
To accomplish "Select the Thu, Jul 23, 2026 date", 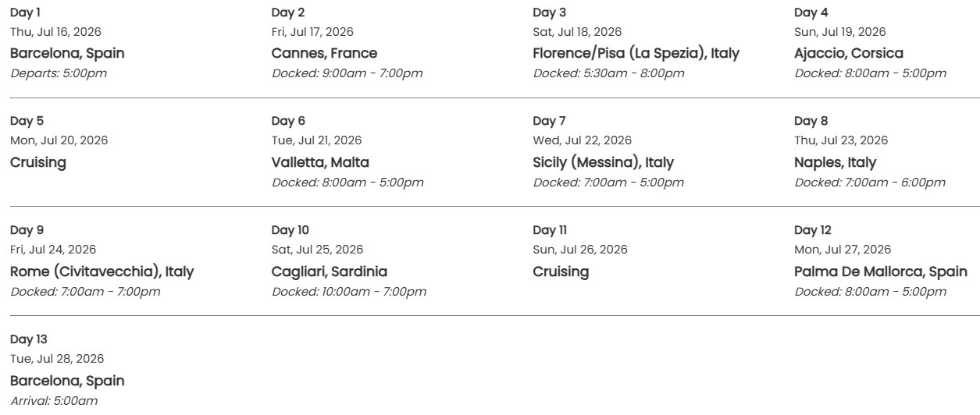I will (841, 140).
